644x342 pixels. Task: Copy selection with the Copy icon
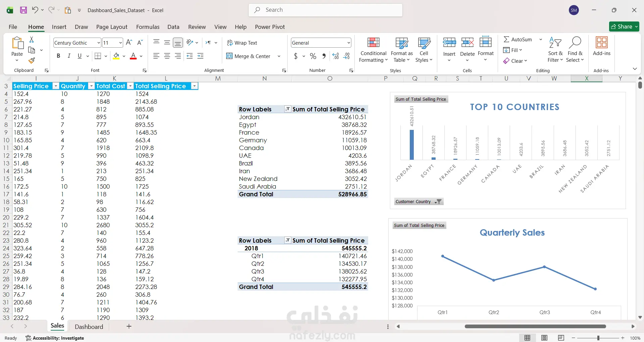coord(32,50)
